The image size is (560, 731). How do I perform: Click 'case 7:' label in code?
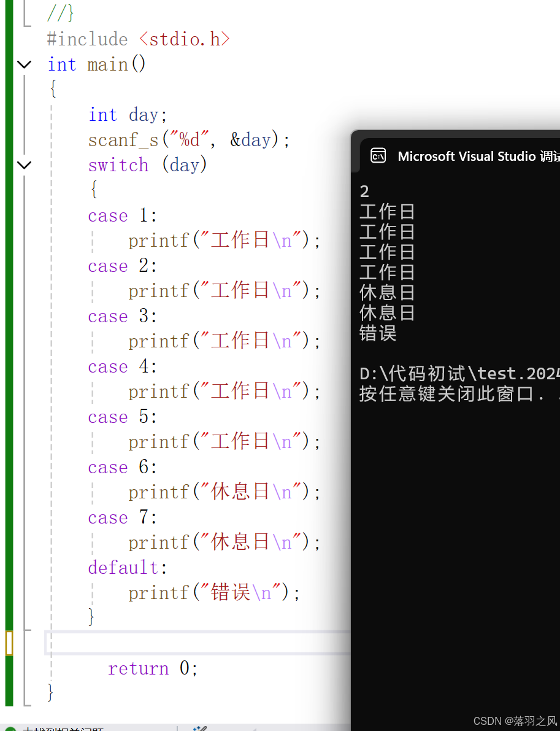123,517
